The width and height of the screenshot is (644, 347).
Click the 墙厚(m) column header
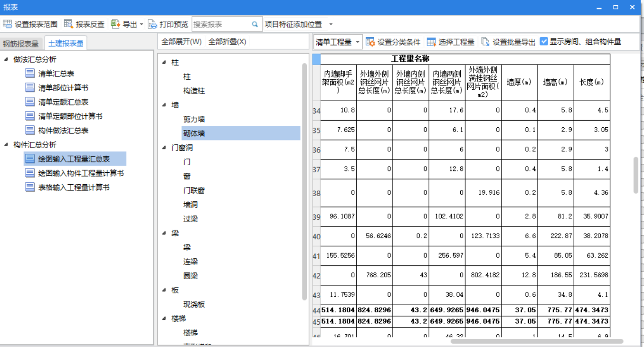click(519, 82)
